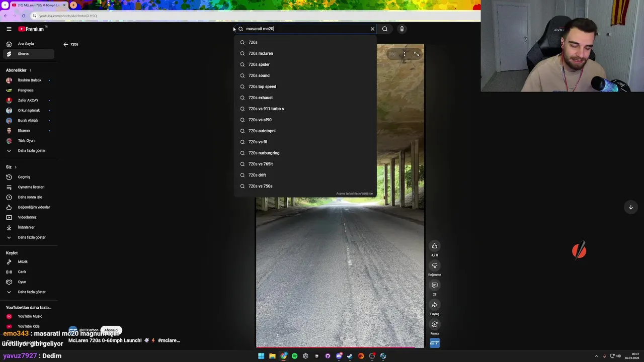
Task: Clear search text with the X icon
Action: point(372,29)
